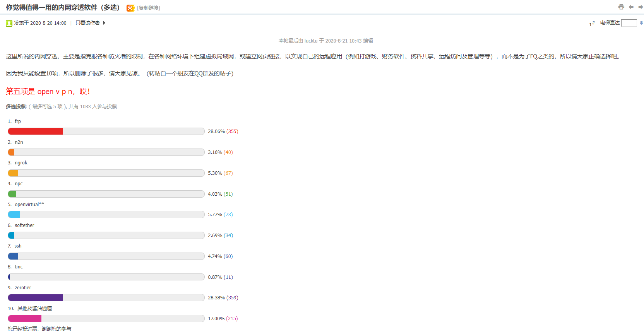Go to previous thread arrow icon
Image resolution: width=644 pixels, height=333 pixels.
pos(631,7)
